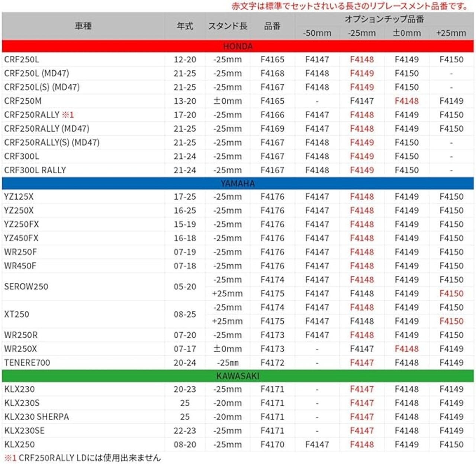476x464 pixels.
Task: Click part number F4173 in WR250R row
Action: 272,335
